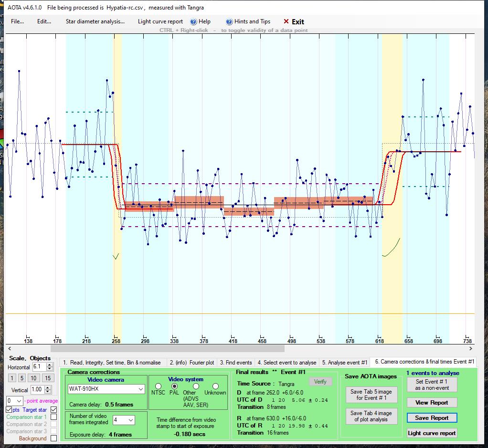
Task: Open the Edit... menu
Action: click(x=44, y=21)
